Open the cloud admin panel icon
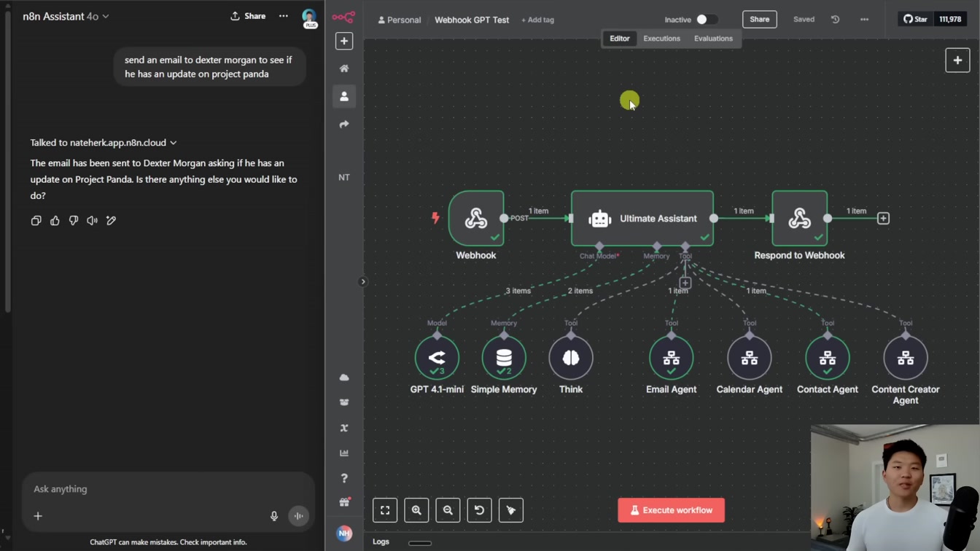The width and height of the screenshot is (980, 551). click(344, 378)
